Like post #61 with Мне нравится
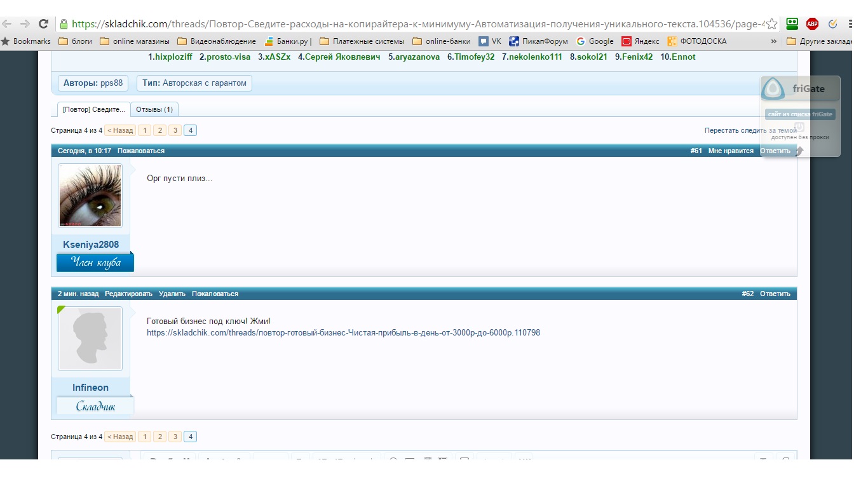The image size is (868, 488). (731, 151)
